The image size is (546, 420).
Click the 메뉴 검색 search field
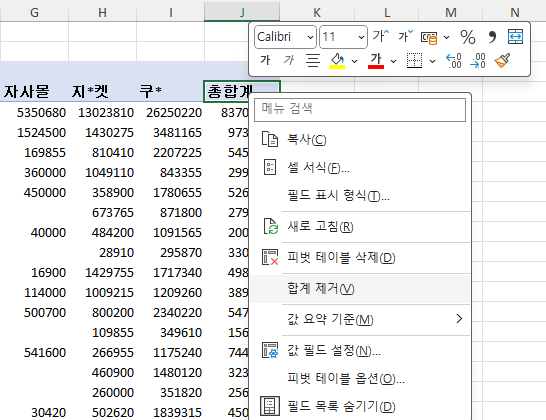click(360, 110)
